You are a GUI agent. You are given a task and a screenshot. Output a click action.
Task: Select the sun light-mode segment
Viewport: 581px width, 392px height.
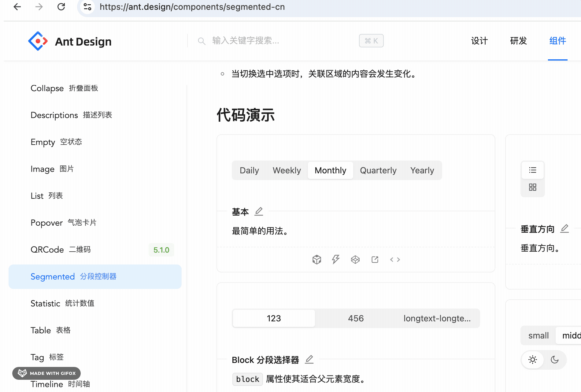[533, 360]
